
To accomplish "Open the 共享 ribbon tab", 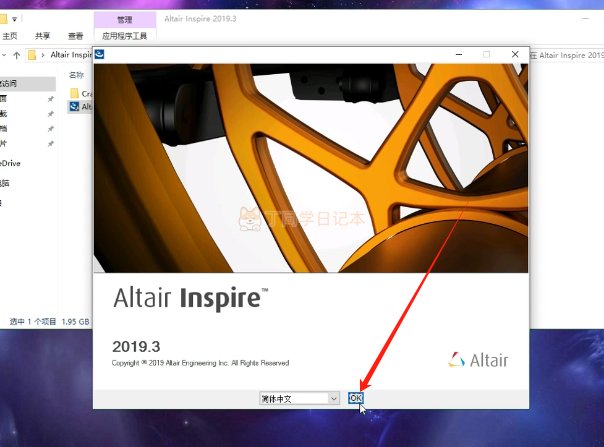I will tap(42, 36).
